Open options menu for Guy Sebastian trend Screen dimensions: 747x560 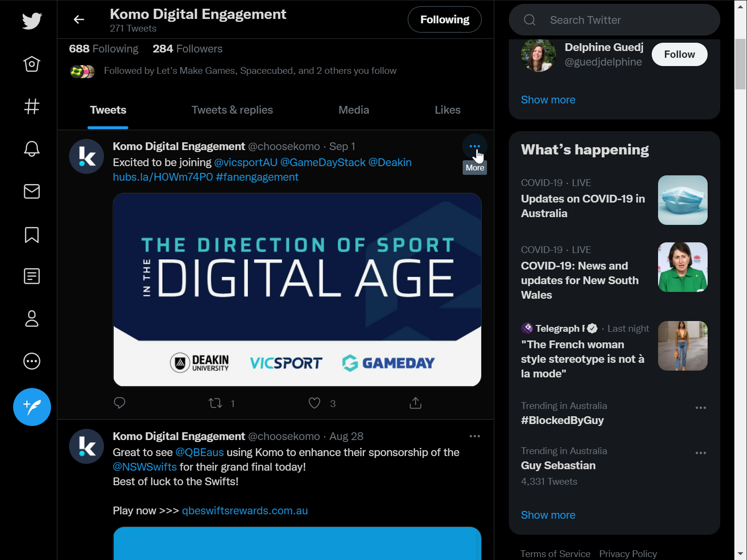[x=700, y=453]
